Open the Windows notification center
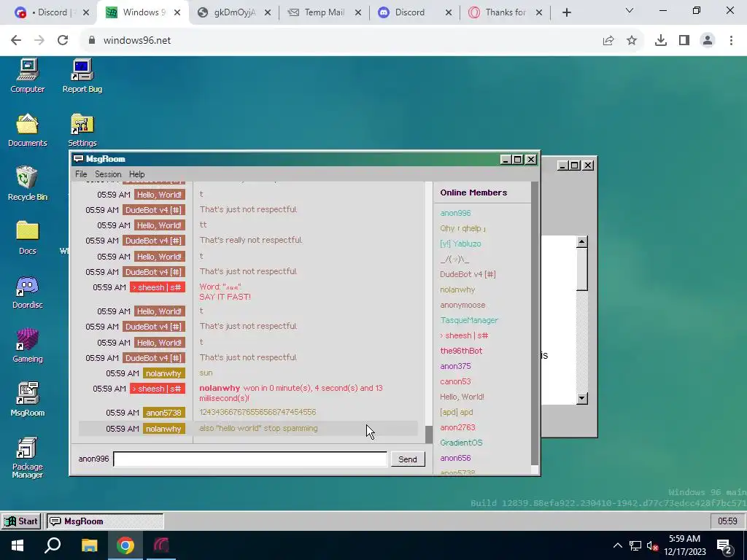Image resolution: width=747 pixels, height=560 pixels. [724, 546]
